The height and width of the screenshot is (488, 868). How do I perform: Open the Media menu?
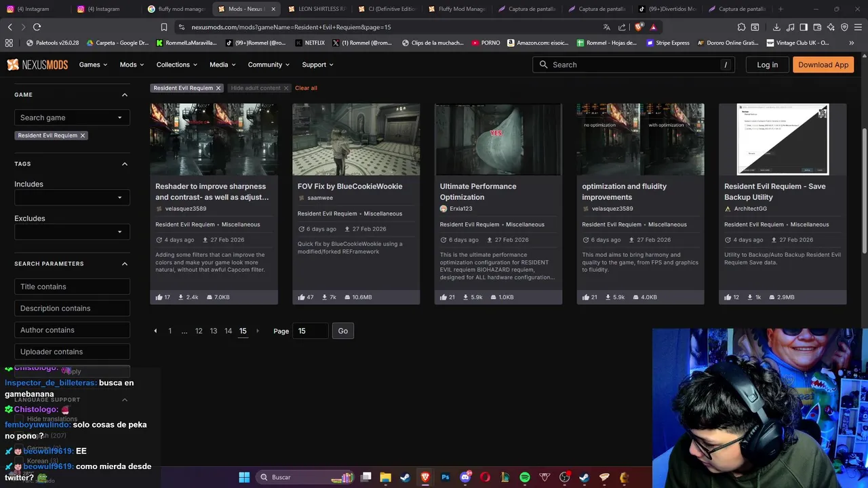[x=222, y=64]
